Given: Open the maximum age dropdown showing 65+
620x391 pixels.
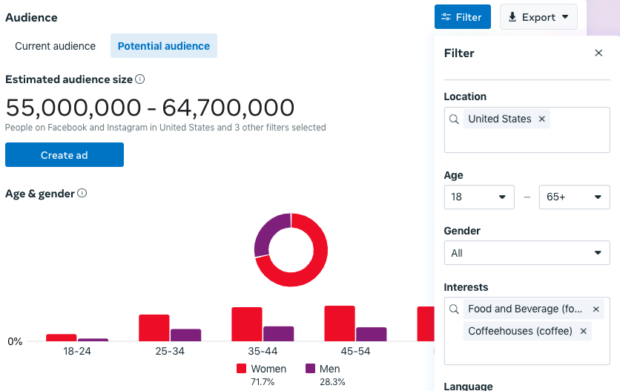Looking at the screenshot, I should coord(574,197).
